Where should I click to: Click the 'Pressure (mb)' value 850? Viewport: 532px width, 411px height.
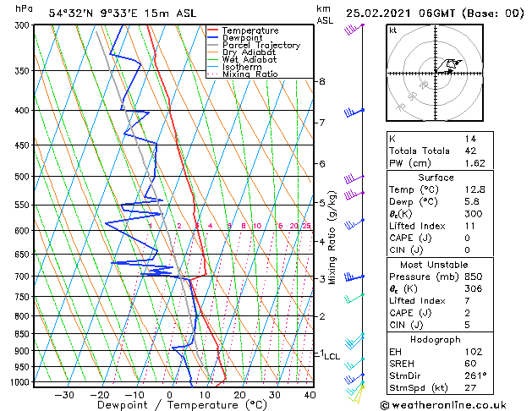coord(474,277)
